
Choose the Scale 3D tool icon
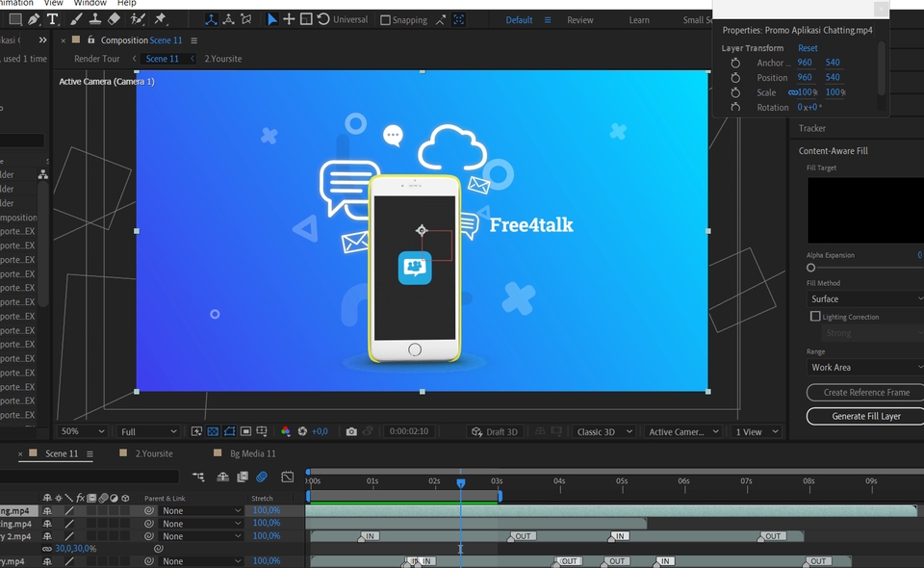306,19
